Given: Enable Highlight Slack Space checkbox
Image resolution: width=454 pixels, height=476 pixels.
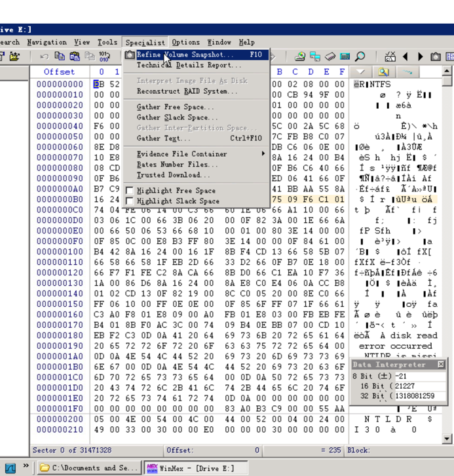Looking at the screenshot, I should pyautogui.click(x=130, y=201).
